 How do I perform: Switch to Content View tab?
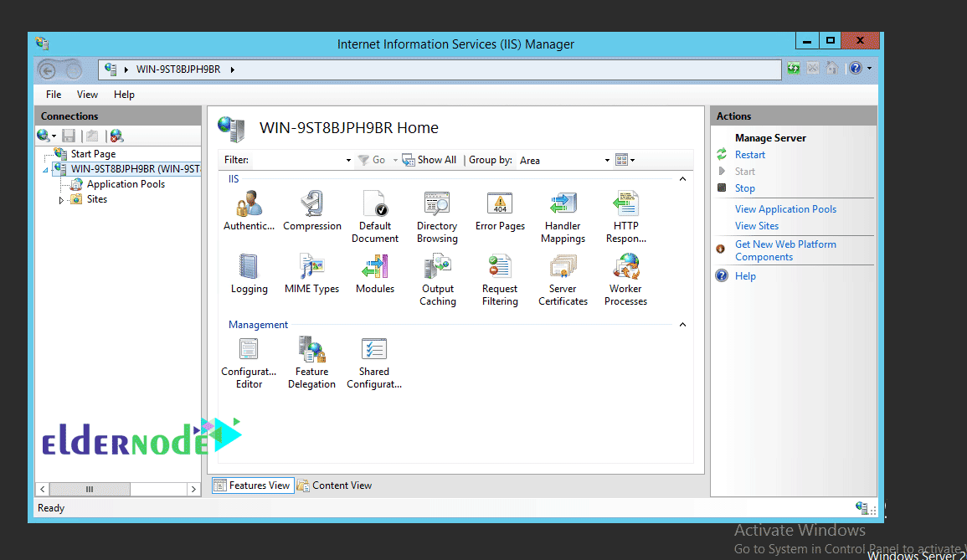click(x=334, y=486)
